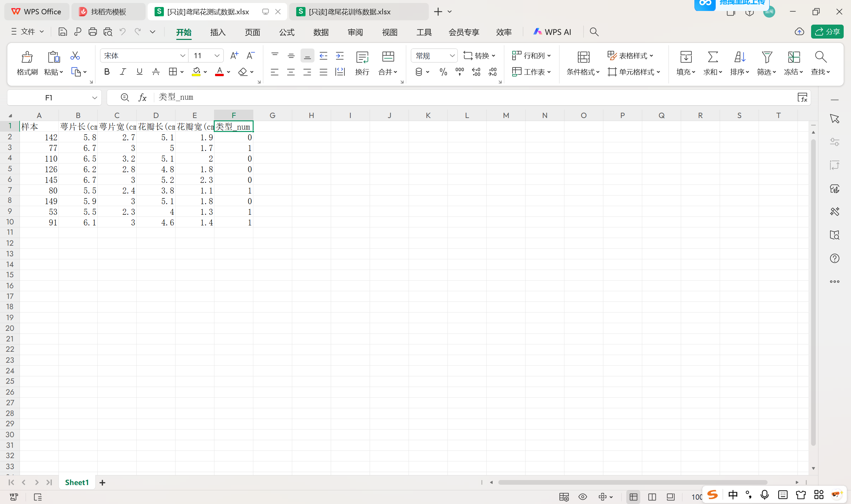Viewport: 851px width, 504px height.
Task: Expand the font name 宋体 dropdown
Action: click(x=182, y=56)
